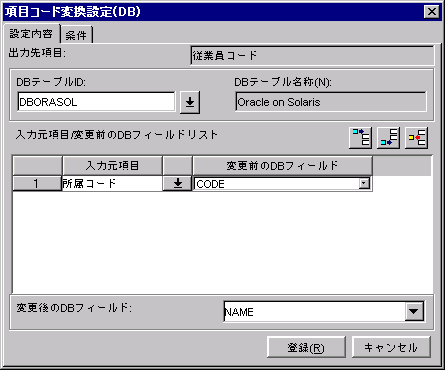The width and height of the screenshot is (445, 370).
Task: Click the 所属コード input cell
Action: [x=112, y=183]
